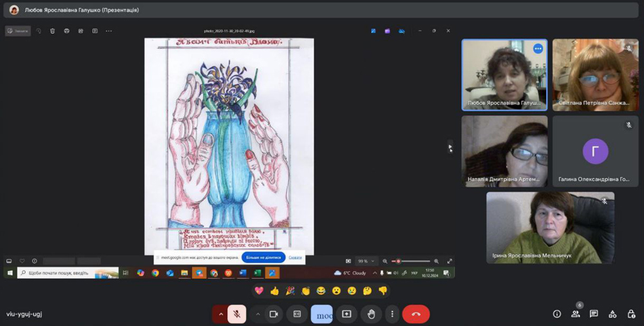Click the blue stop sharing button

point(263,258)
